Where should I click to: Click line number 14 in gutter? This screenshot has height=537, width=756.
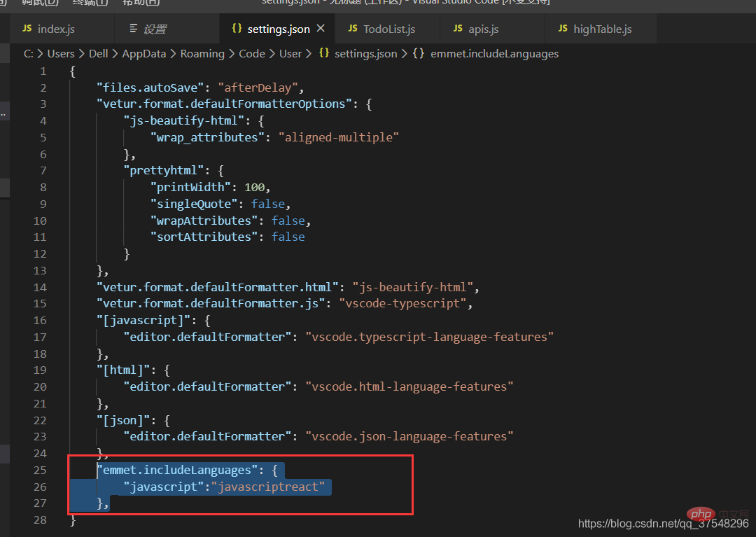click(40, 287)
